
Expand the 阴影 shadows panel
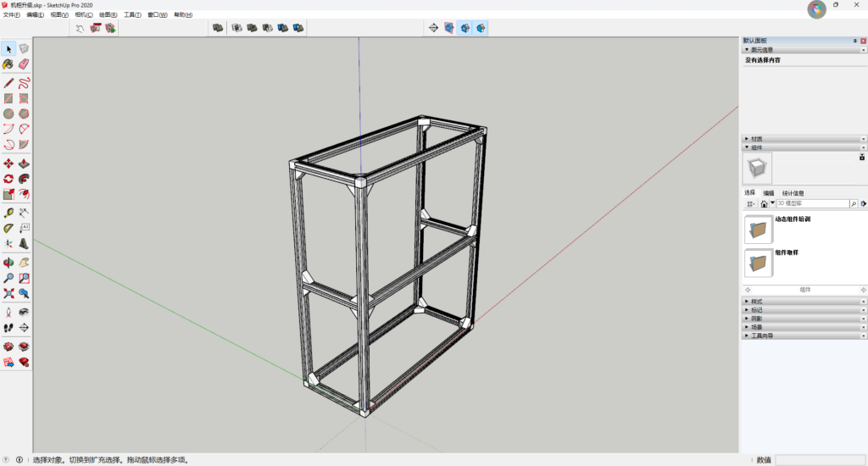click(x=756, y=319)
